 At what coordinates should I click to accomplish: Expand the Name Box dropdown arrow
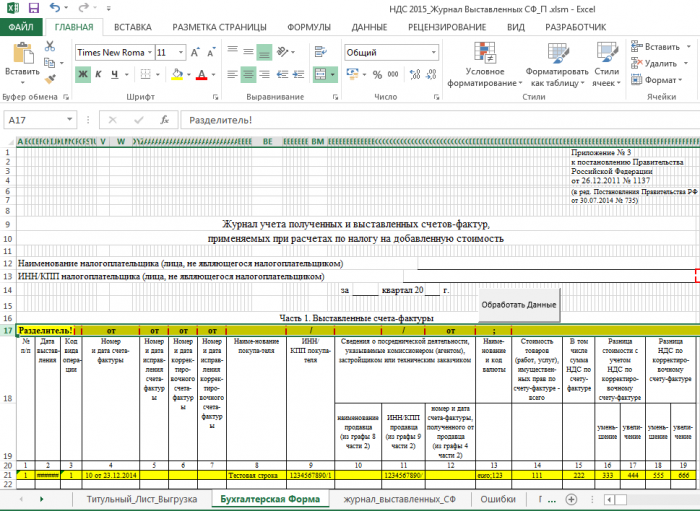click(70, 120)
